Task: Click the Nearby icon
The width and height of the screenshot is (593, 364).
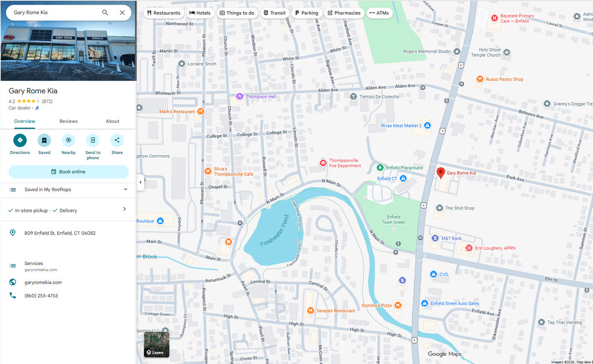Action: [x=68, y=140]
